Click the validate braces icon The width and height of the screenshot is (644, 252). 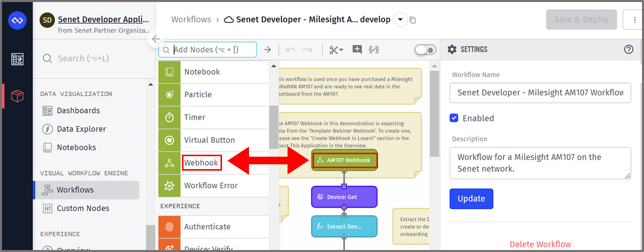click(x=373, y=49)
